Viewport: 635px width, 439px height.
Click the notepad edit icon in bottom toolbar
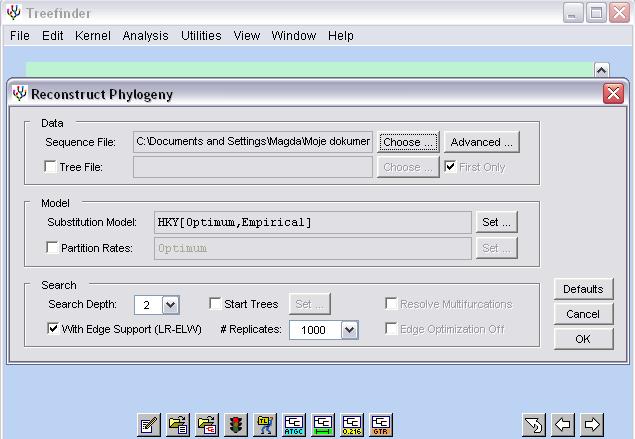pos(149,425)
